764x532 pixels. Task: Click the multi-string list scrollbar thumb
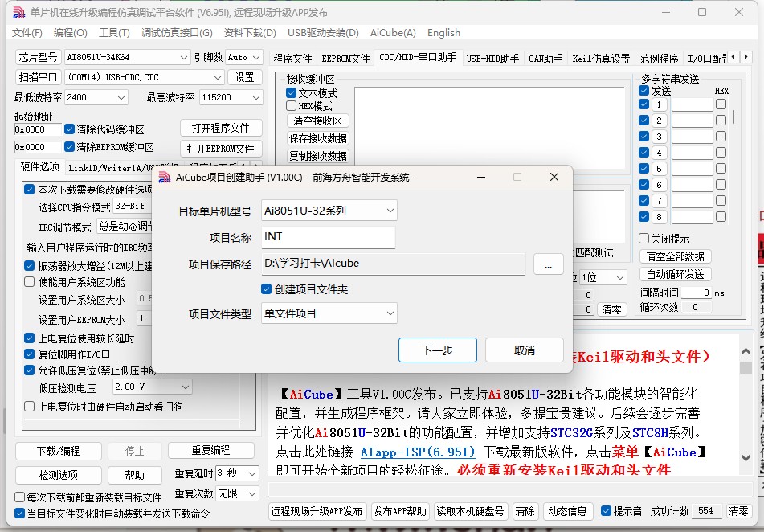(x=733, y=117)
